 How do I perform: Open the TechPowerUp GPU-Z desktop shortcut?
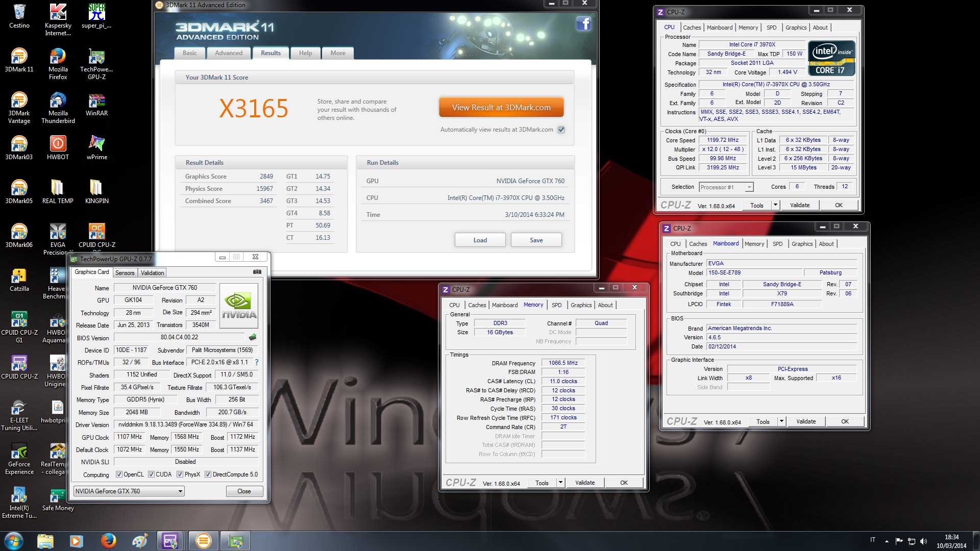coord(96,63)
